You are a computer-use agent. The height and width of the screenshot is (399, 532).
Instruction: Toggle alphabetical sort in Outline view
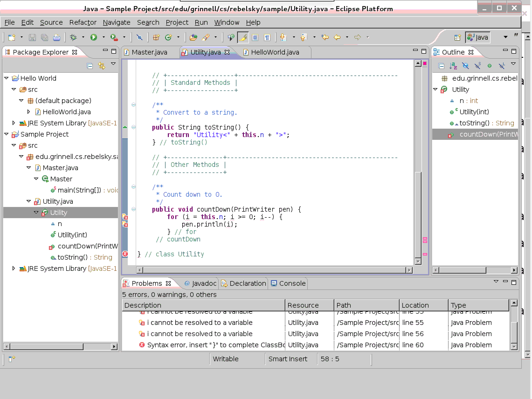(453, 66)
